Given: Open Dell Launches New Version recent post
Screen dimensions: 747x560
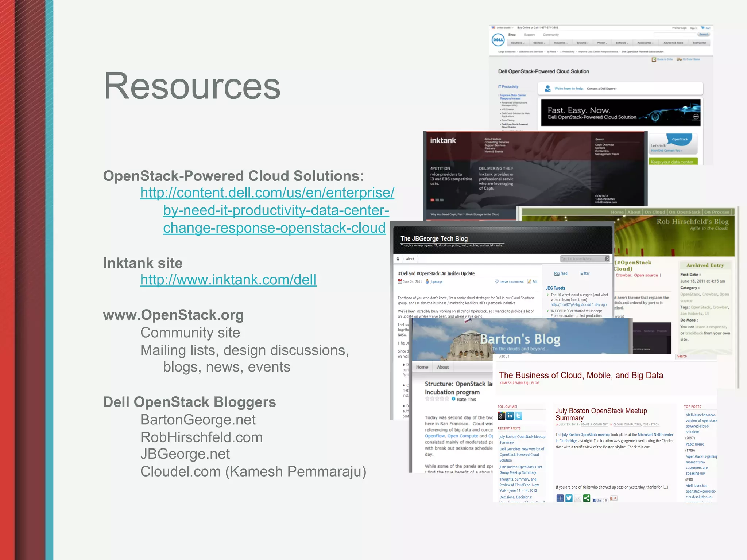Looking at the screenshot, I should (522, 455).
